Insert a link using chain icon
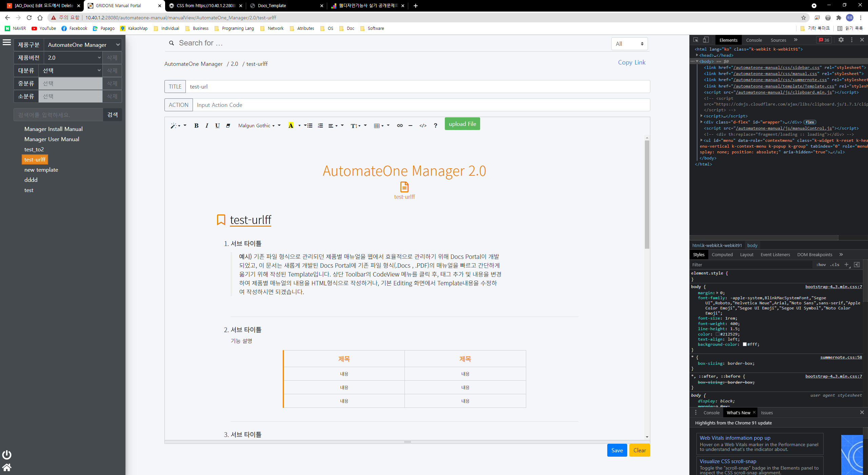Viewport: 868px width, 475px height. pyautogui.click(x=400, y=126)
